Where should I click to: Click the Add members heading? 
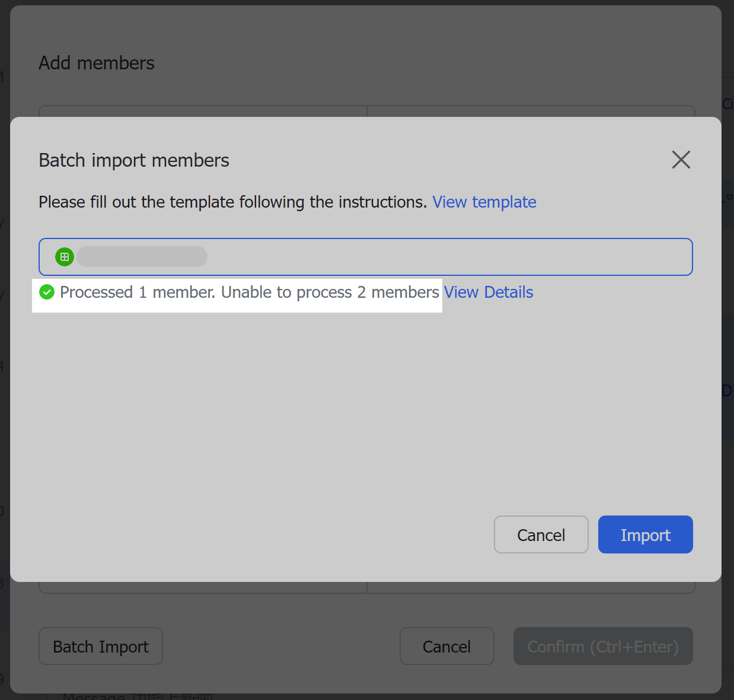click(96, 62)
